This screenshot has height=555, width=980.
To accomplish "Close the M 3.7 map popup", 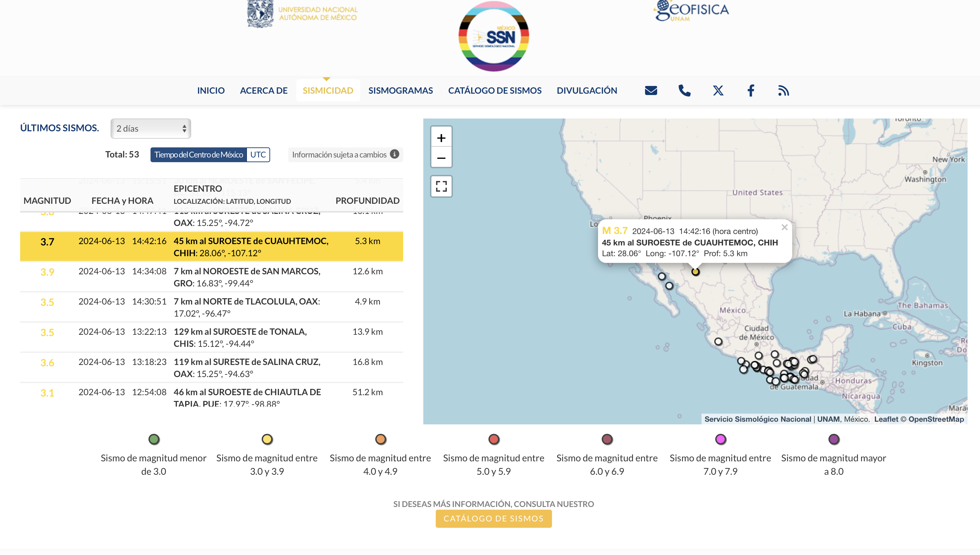I will click(x=784, y=227).
